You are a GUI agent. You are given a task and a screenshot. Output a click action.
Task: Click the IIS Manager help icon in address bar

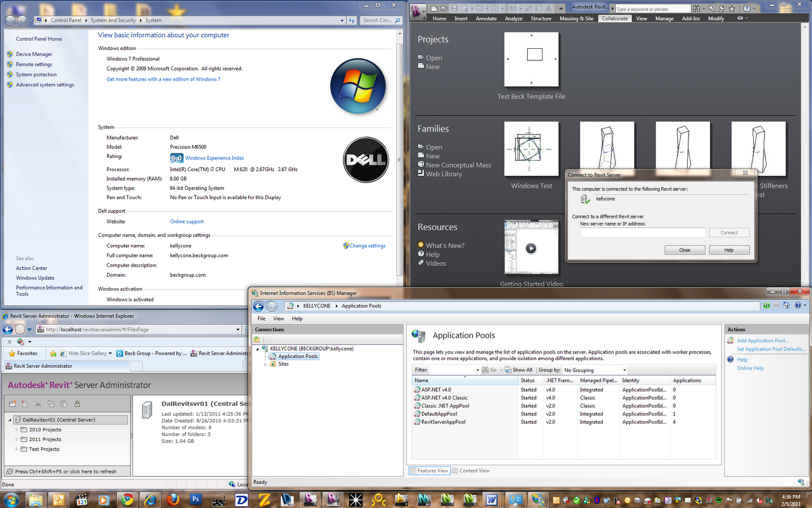[798, 305]
